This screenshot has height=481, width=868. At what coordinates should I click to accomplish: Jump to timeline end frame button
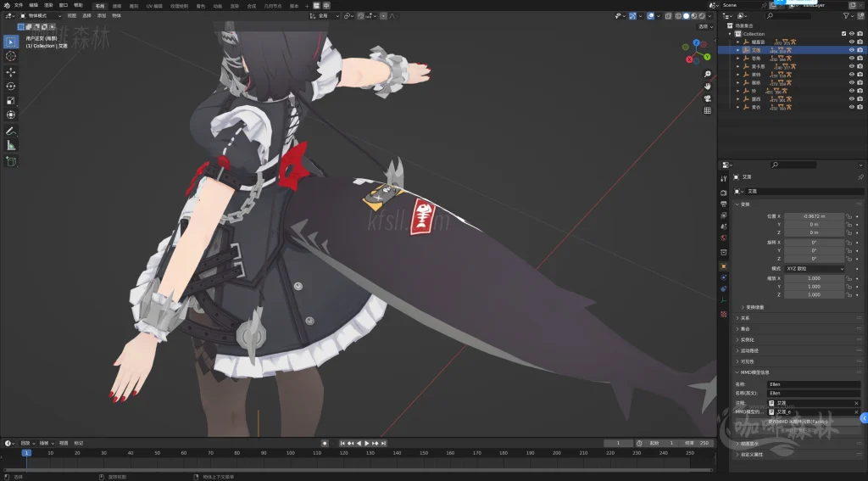click(384, 444)
